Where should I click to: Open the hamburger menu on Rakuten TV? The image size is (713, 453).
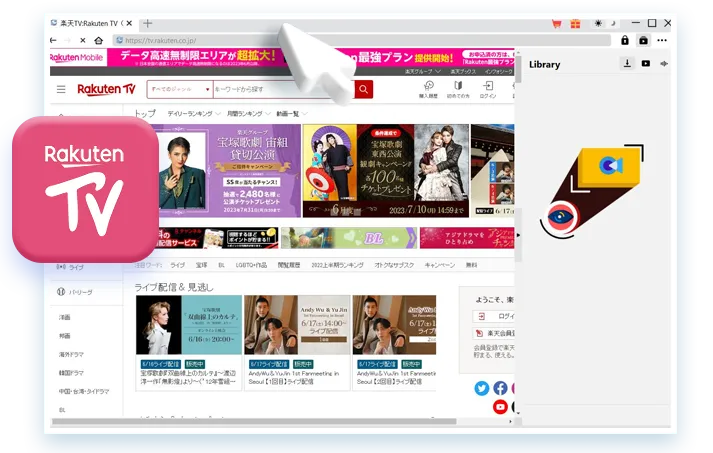(61, 89)
